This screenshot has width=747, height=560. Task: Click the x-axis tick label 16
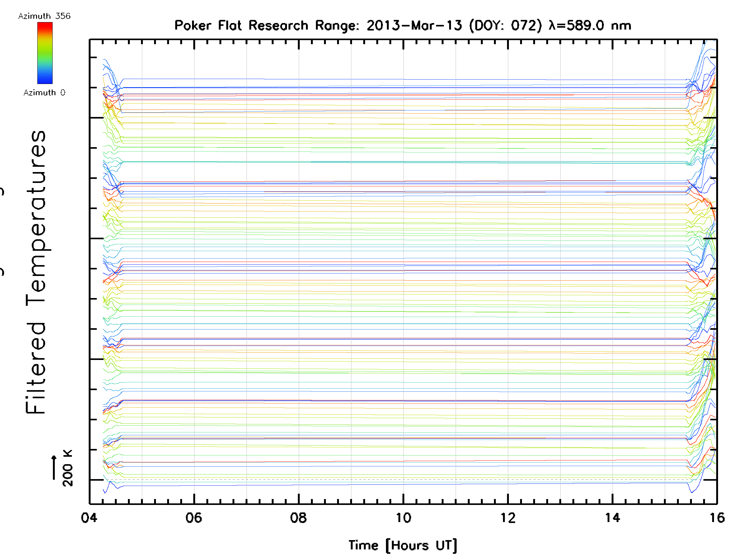pyautogui.click(x=717, y=518)
